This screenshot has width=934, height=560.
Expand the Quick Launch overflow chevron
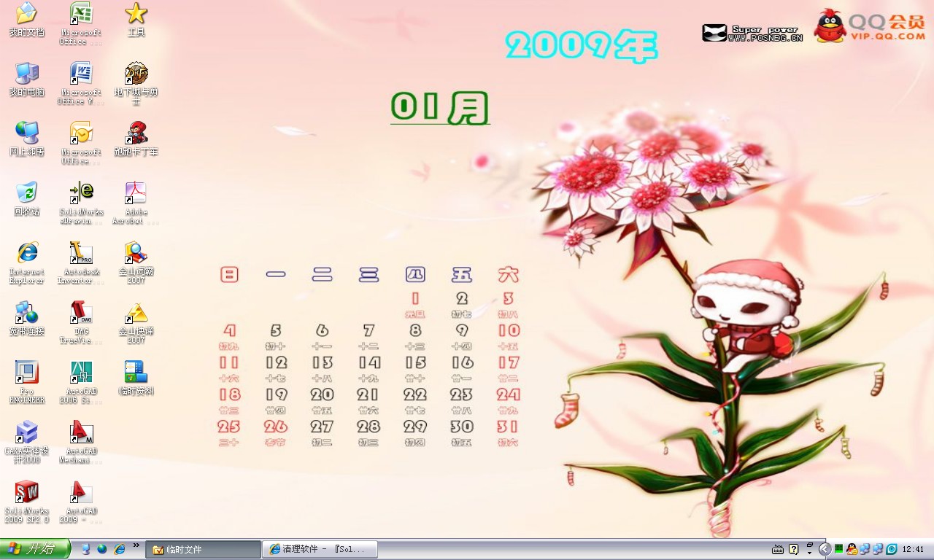click(136, 546)
